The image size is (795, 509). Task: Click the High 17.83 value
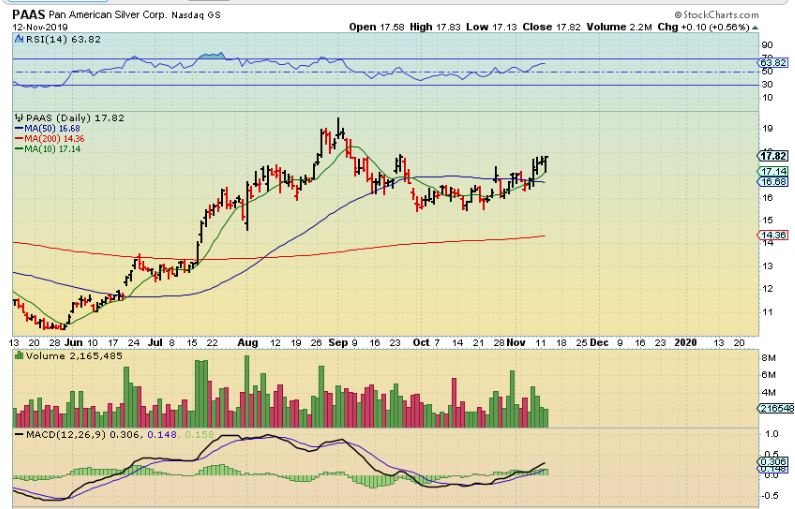tap(435, 27)
